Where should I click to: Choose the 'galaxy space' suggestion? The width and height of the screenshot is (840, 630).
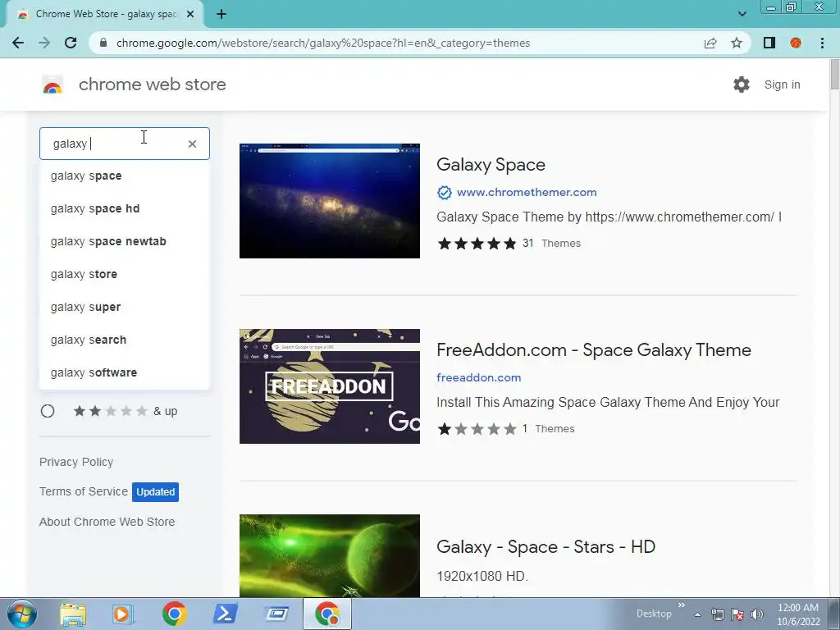coord(125,176)
